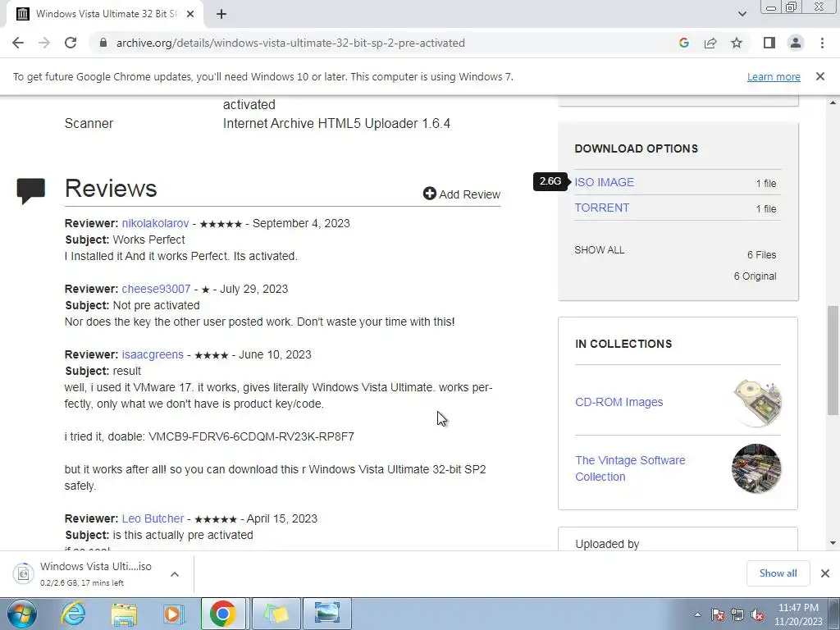Show hidden tray icons arrow
Viewport: 840px width, 630px height.
pyautogui.click(x=697, y=614)
